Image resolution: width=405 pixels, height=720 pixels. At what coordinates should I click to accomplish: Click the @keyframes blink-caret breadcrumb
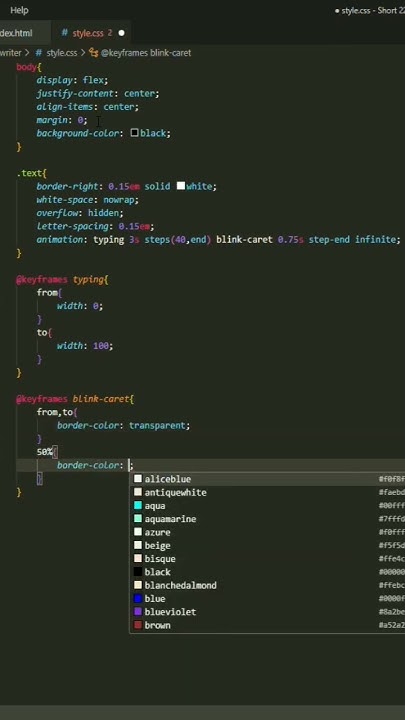[141, 53]
